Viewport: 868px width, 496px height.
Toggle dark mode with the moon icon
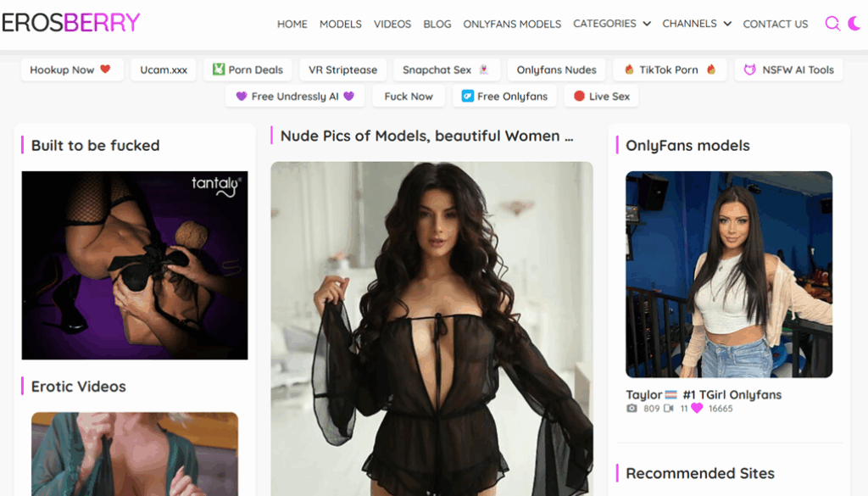854,24
